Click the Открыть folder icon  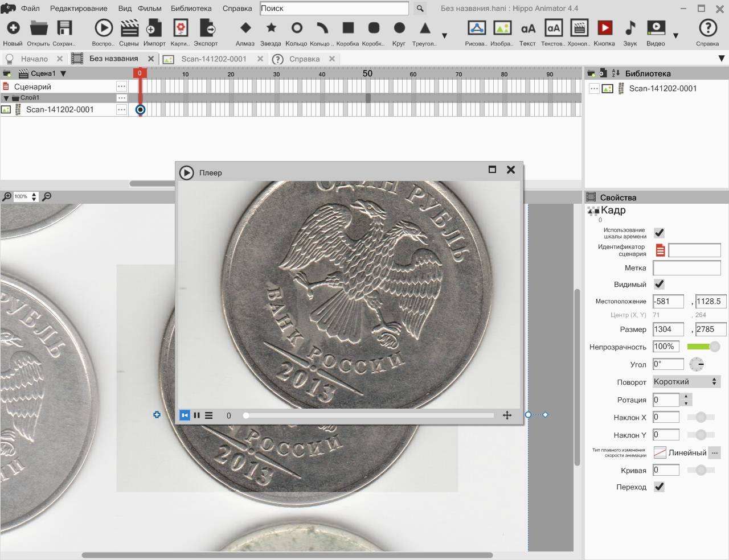[39, 28]
